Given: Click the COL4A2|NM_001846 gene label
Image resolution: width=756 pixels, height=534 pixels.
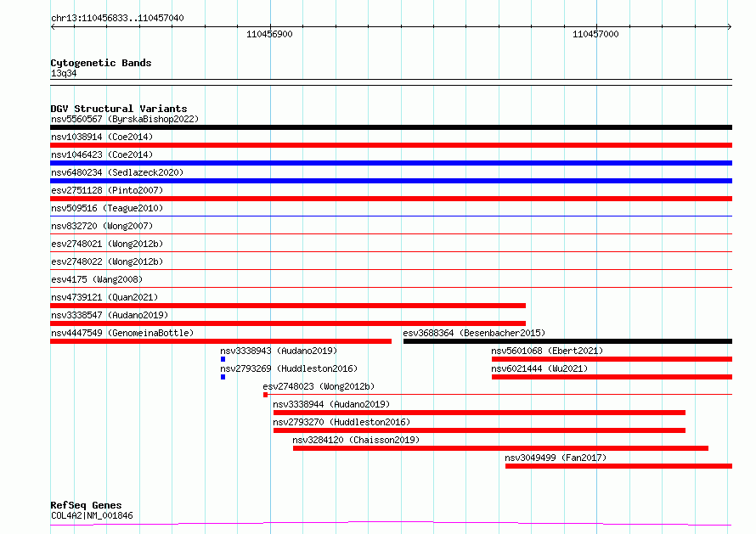Looking at the screenshot, I should [92, 515].
